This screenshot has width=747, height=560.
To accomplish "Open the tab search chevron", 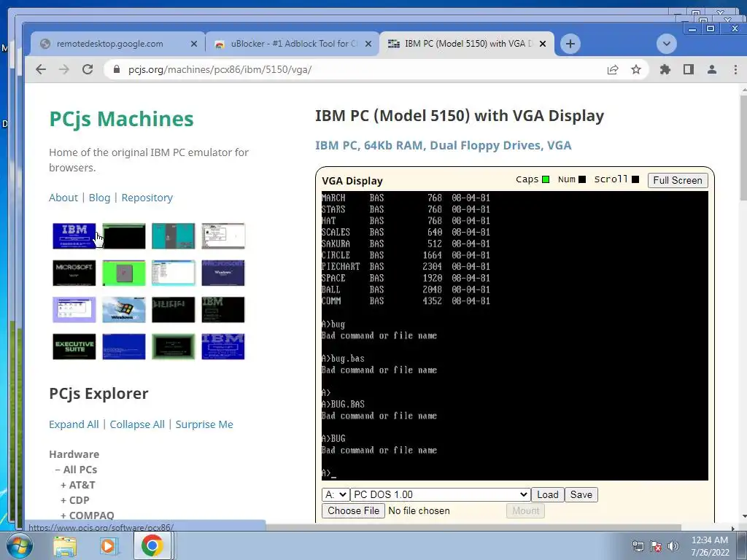I will (x=667, y=44).
